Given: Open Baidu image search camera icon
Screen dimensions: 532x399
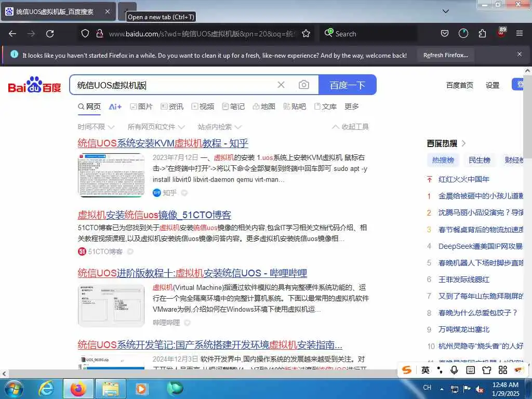Looking at the screenshot, I should click(303, 85).
